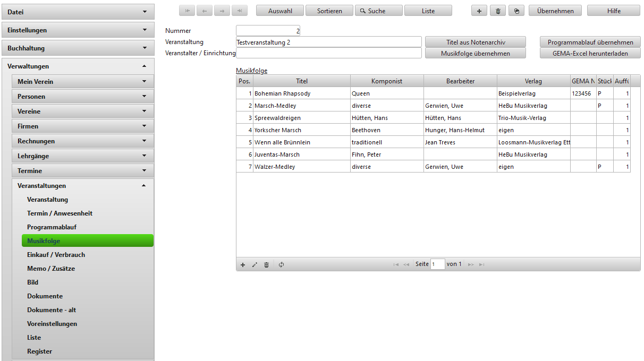
Task: Select Einkauf / Verbrauch in the sidebar
Action: [x=56, y=255]
